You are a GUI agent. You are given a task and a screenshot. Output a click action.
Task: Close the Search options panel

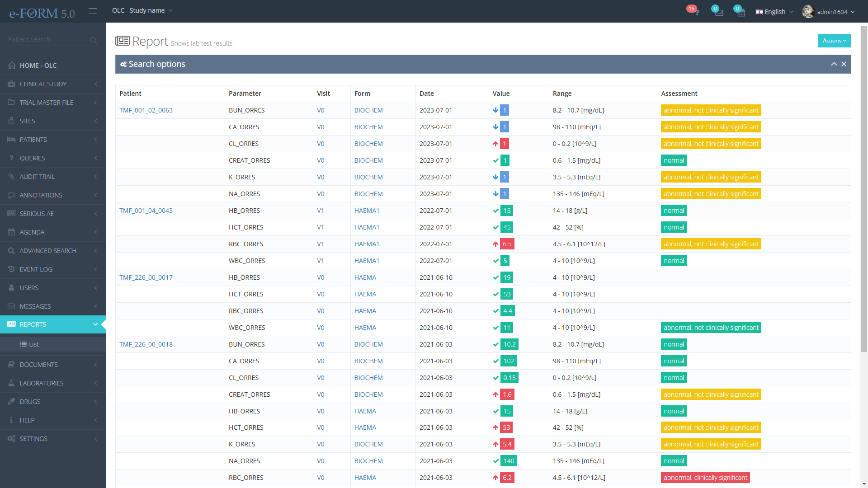(x=844, y=64)
